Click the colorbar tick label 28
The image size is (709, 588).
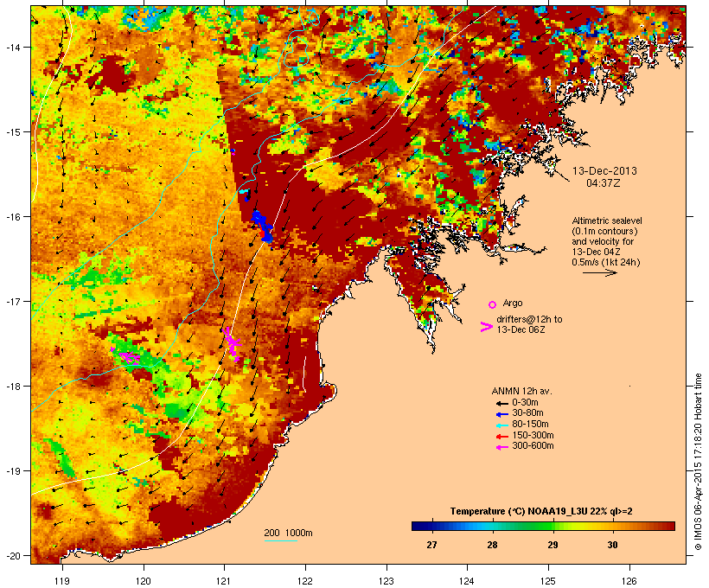492,545
